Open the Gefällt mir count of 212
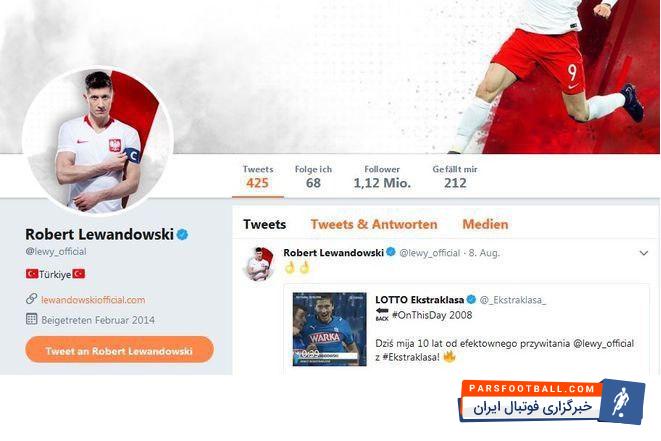 pos(455,177)
